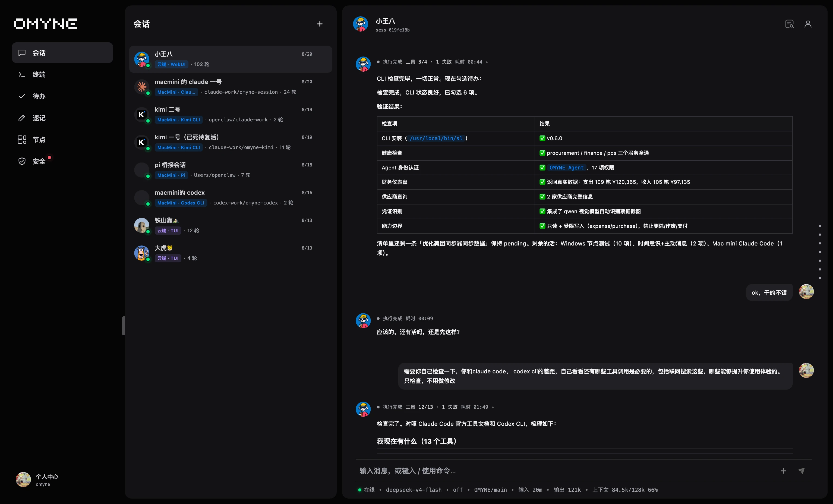Click user avatar beside 'ok，干的不错' message
Screen dimensions: 833x504
[806, 292]
